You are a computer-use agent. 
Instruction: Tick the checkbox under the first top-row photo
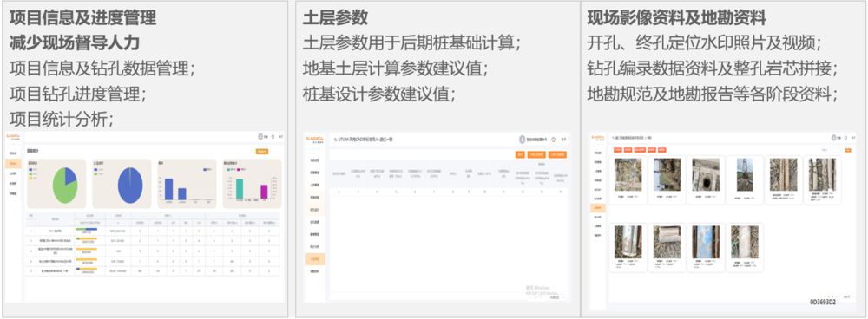(x=616, y=196)
